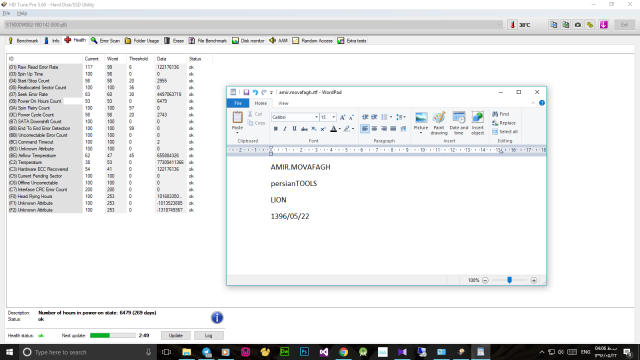Viewport: 640px width, 360px height.
Task: Switch to the Benchmark tab
Action: pos(23,41)
